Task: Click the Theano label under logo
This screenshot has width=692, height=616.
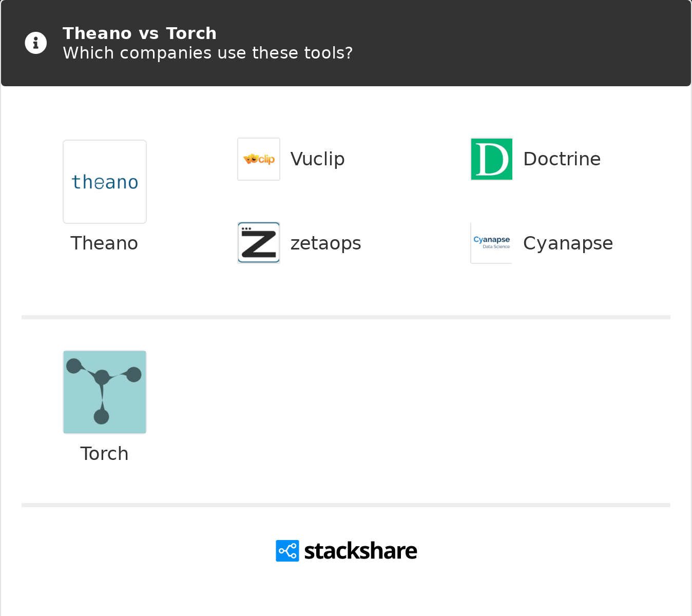Action: click(x=104, y=243)
